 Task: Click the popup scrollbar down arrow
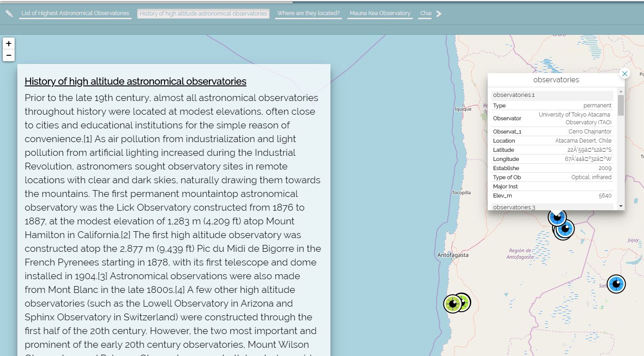(621, 206)
